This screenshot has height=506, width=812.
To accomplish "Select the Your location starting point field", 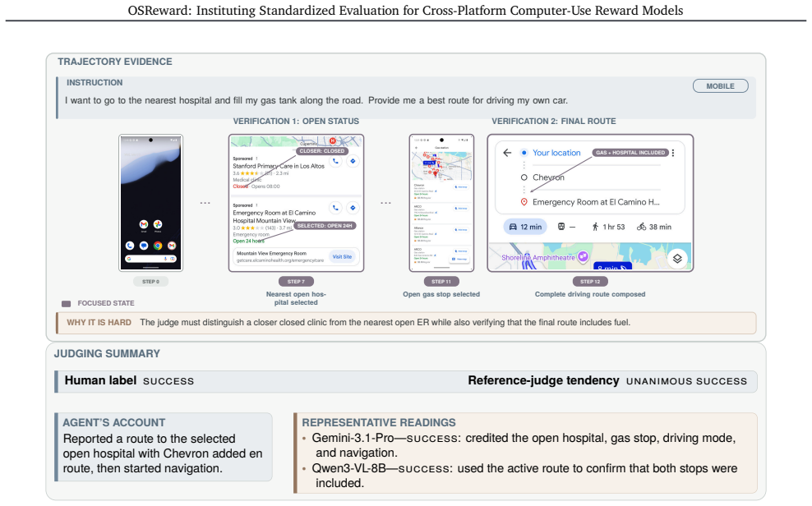I will tap(556, 153).
